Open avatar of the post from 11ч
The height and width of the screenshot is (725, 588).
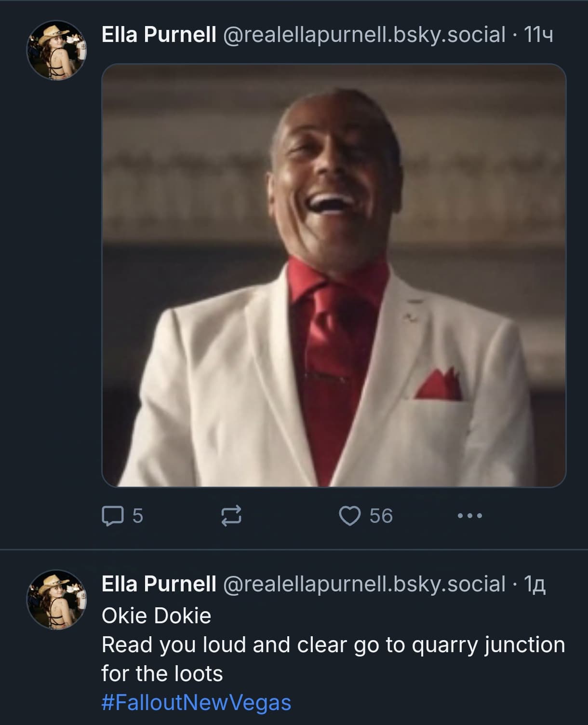click(x=56, y=50)
